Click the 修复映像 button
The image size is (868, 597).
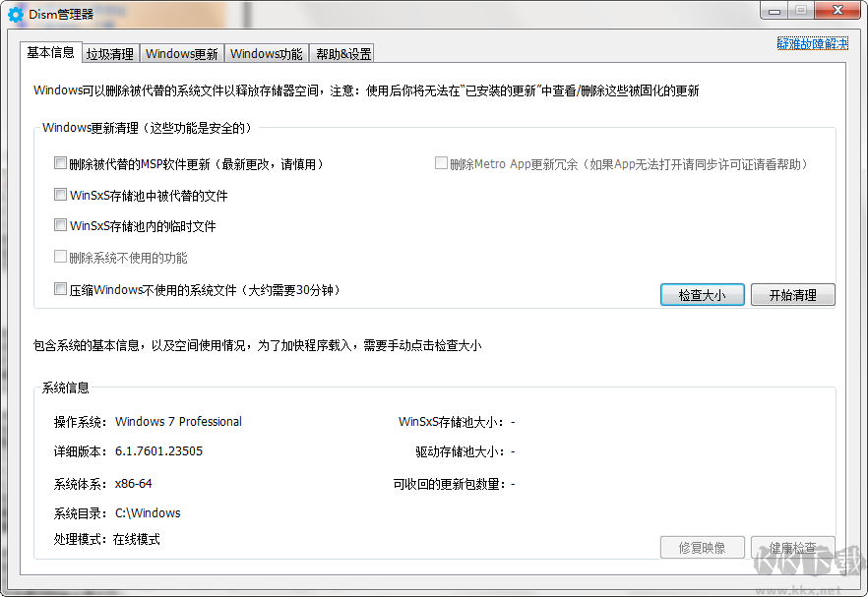tap(702, 549)
